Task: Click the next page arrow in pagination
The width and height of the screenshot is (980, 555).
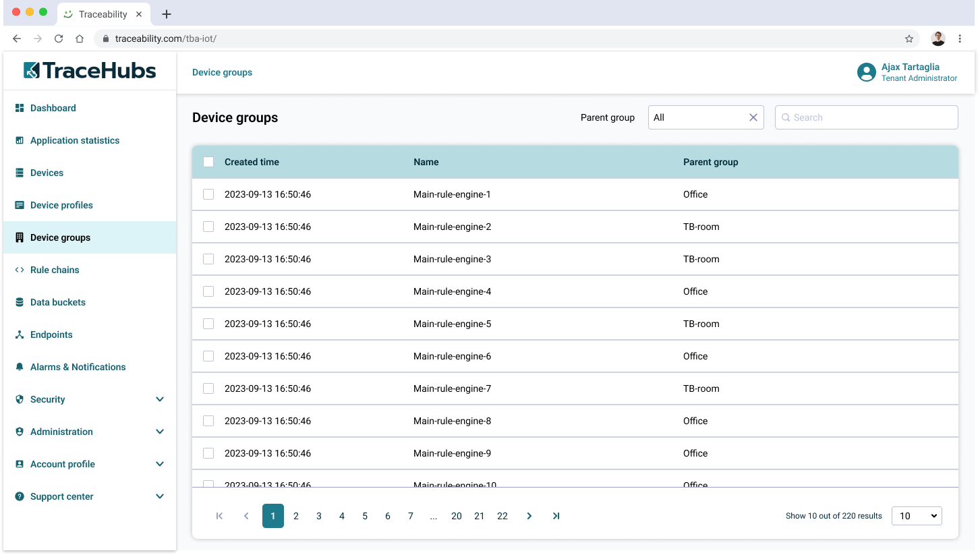Action: [x=529, y=516]
